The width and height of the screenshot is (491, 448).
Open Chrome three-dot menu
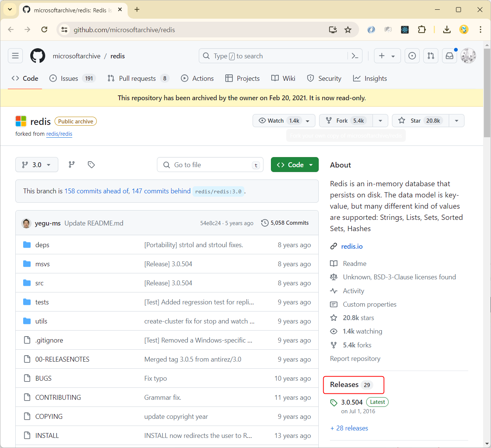(x=481, y=30)
